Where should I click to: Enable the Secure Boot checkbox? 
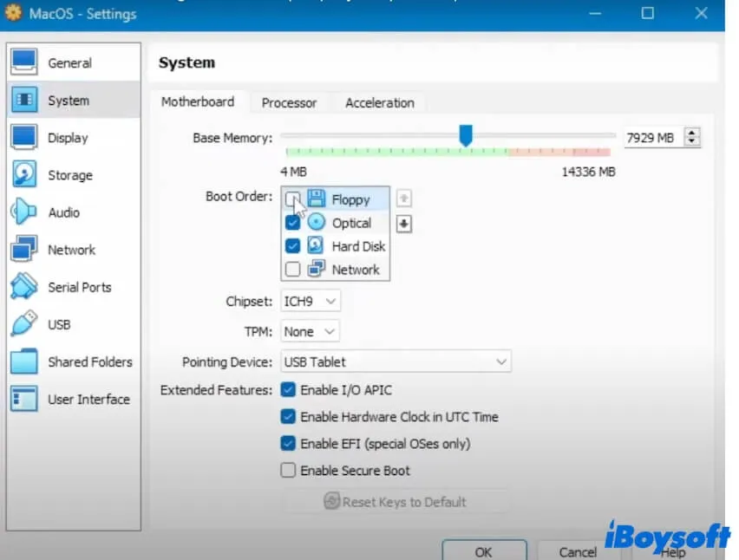[x=288, y=471]
